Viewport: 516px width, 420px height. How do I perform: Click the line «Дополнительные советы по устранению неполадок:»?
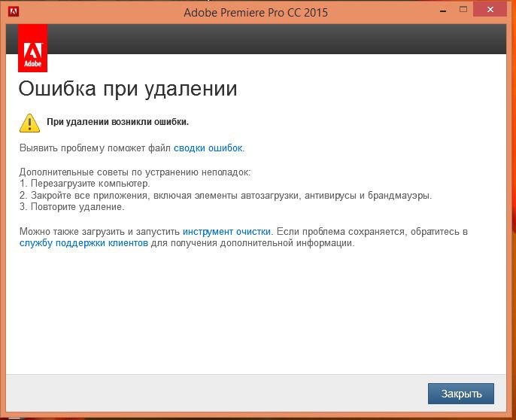click(135, 172)
